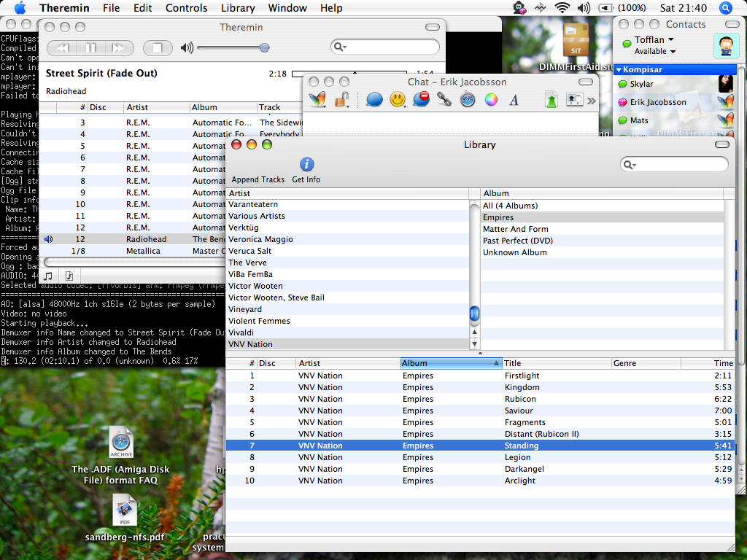Open the Available status dropdown
This screenshot has width=747, height=560.
(654, 52)
